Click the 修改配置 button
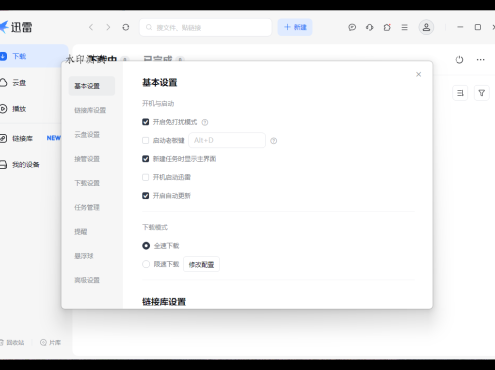The image size is (495, 370). [x=201, y=264]
